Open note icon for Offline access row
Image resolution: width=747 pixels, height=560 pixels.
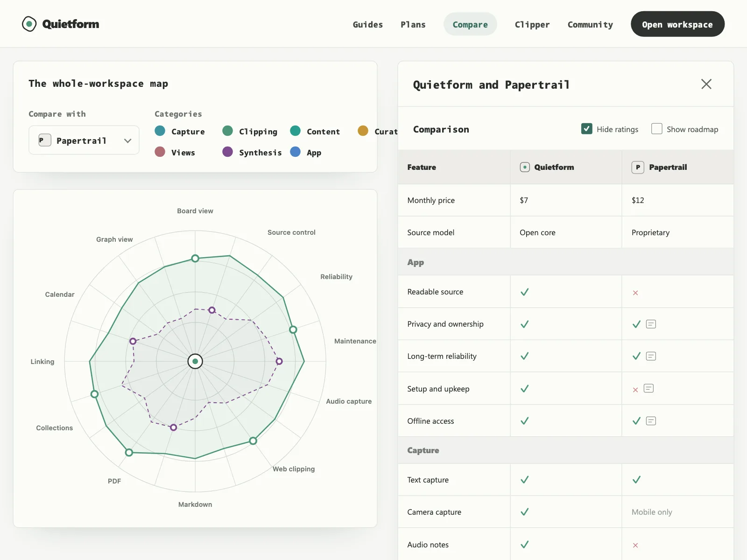651,421
